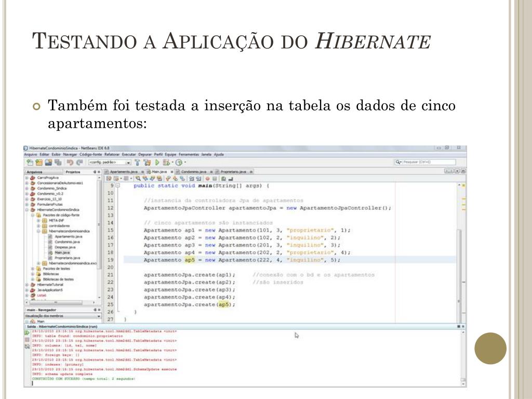Collapse the main method fold at line 9

click(118, 185)
